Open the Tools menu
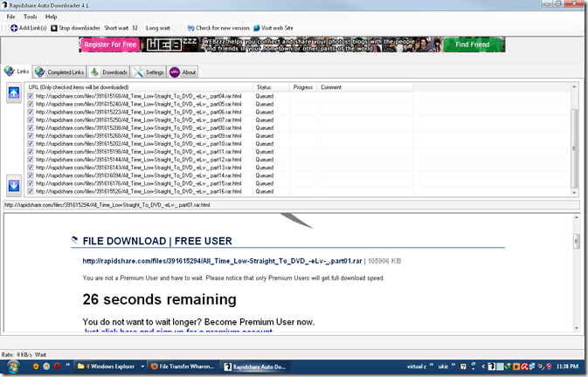 coord(30,17)
